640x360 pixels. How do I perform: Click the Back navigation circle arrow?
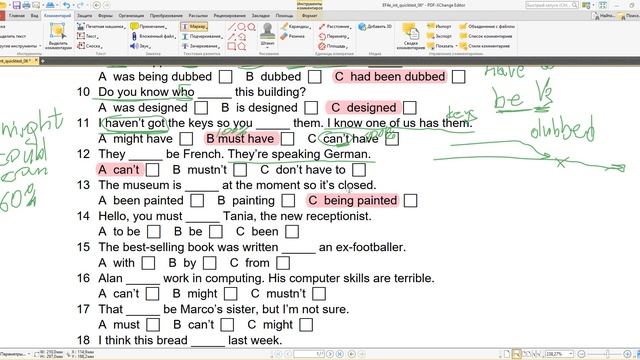click(97, 5)
